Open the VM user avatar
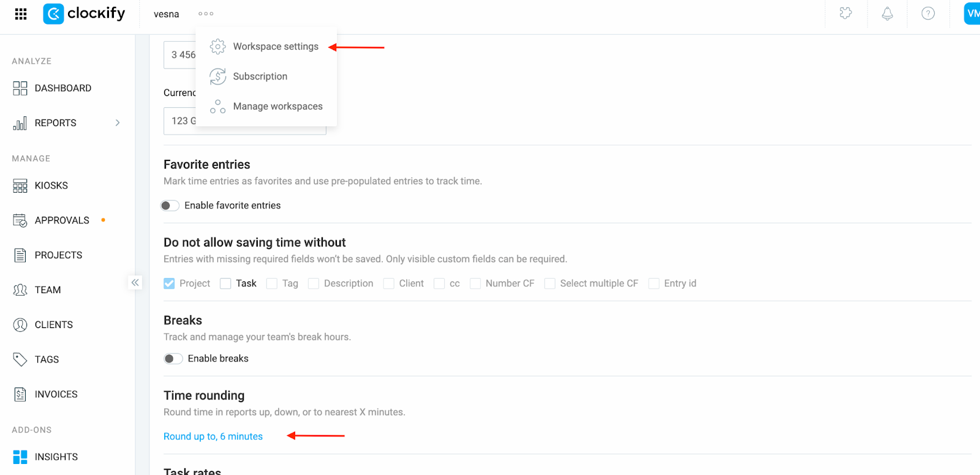This screenshot has height=475, width=980. click(x=972, y=13)
